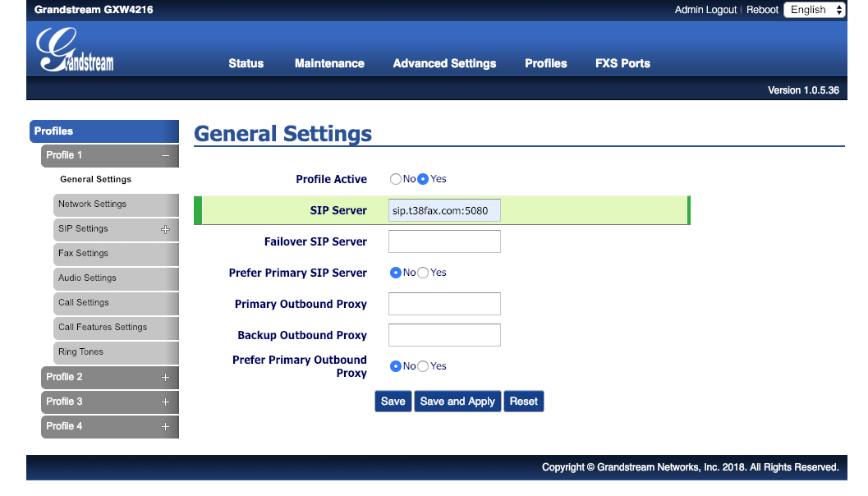Open the English language dropdown
868x496 pixels.
pyautogui.click(x=815, y=10)
